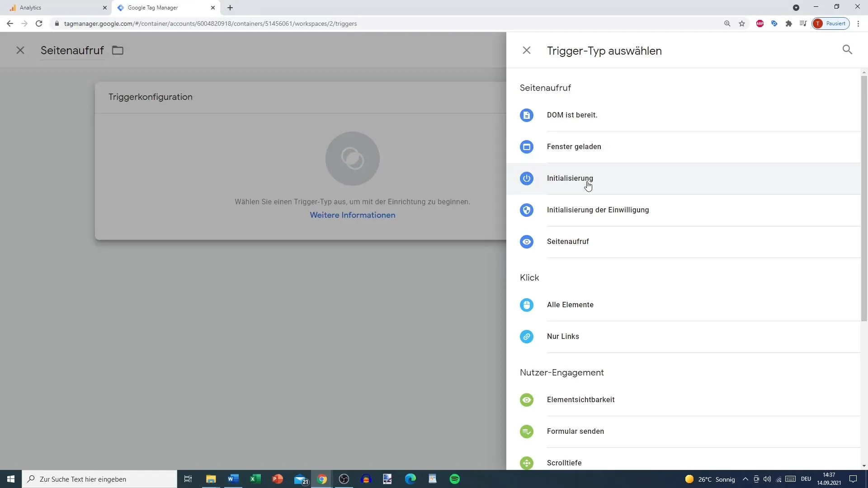The width and height of the screenshot is (868, 488).
Task: Choose the Fenster geladen trigger icon
Action: pos(527,147)
